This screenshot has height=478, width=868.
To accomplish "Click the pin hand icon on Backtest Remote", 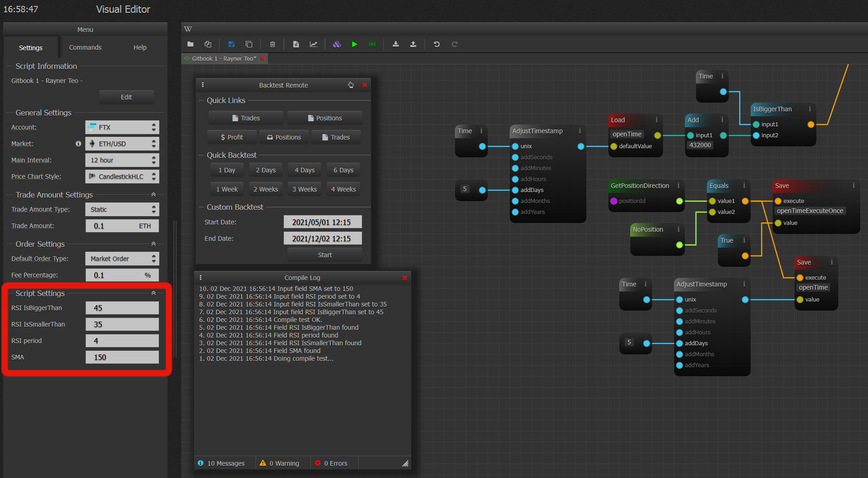I will [x=350, y=85].
